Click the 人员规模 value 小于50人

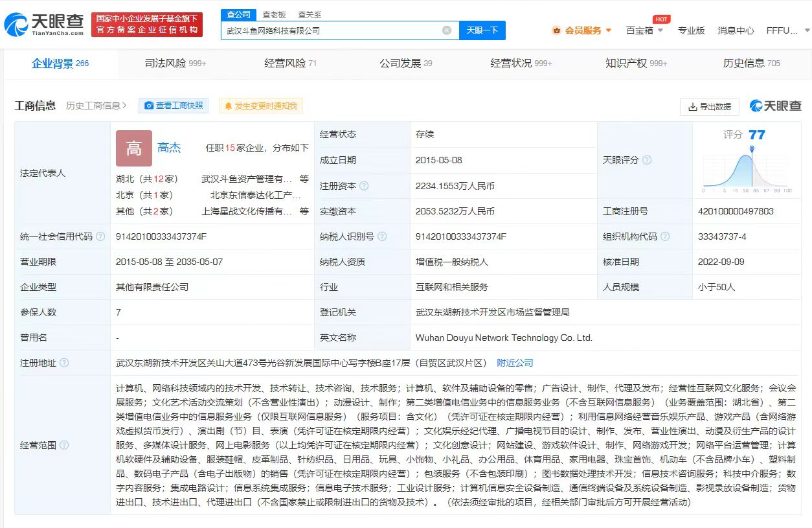(x=717, y=287)
